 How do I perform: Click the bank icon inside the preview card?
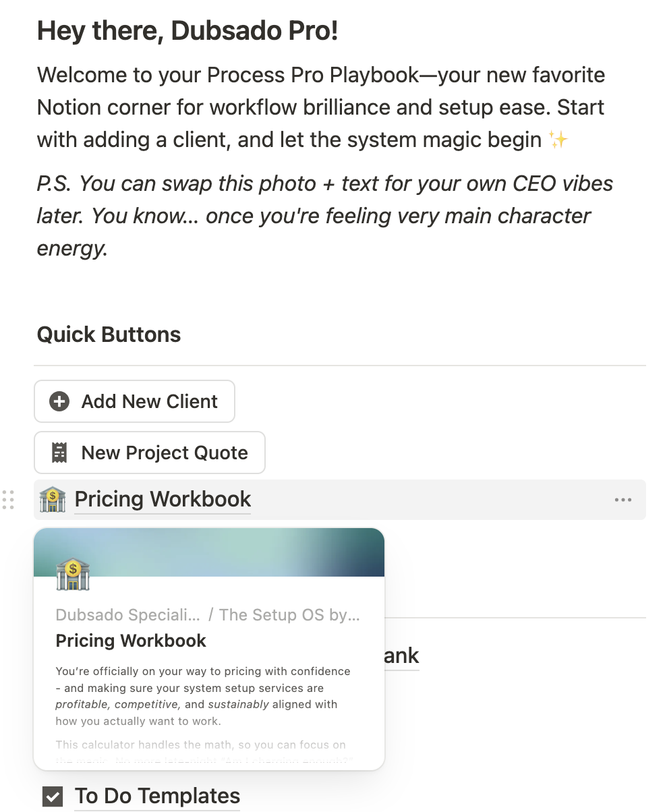pos(73,573)
